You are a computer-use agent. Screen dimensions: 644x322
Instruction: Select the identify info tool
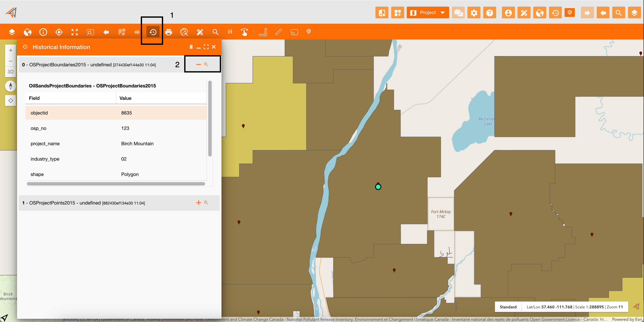click(43, 32)
